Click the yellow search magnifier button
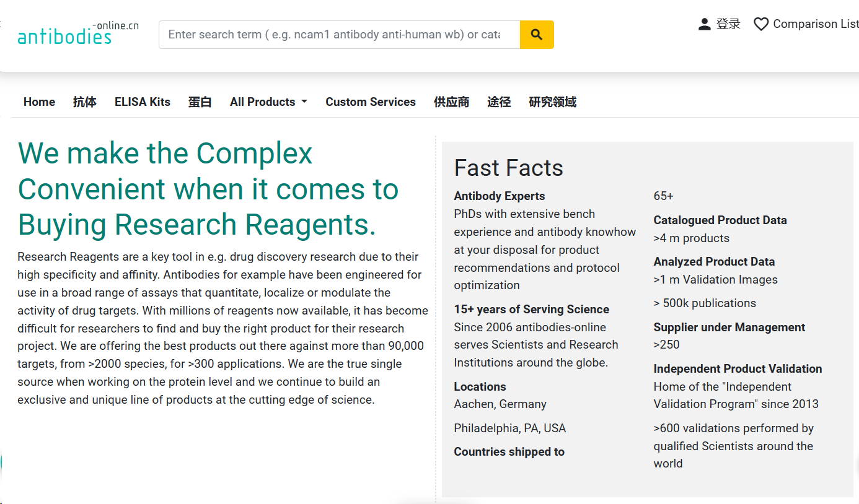Viewport: 859px width, 504px height. 537,35
